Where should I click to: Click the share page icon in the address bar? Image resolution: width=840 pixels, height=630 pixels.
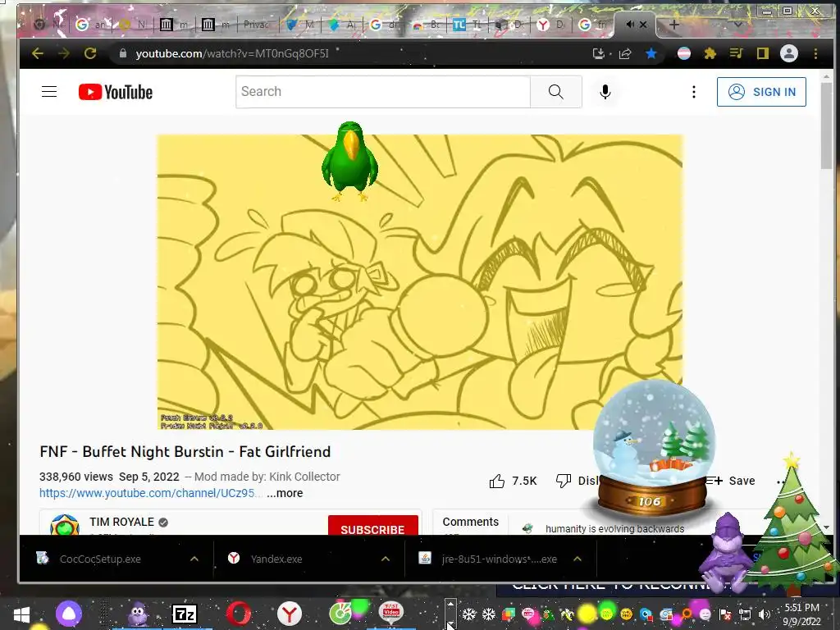(x=625, y=53)
